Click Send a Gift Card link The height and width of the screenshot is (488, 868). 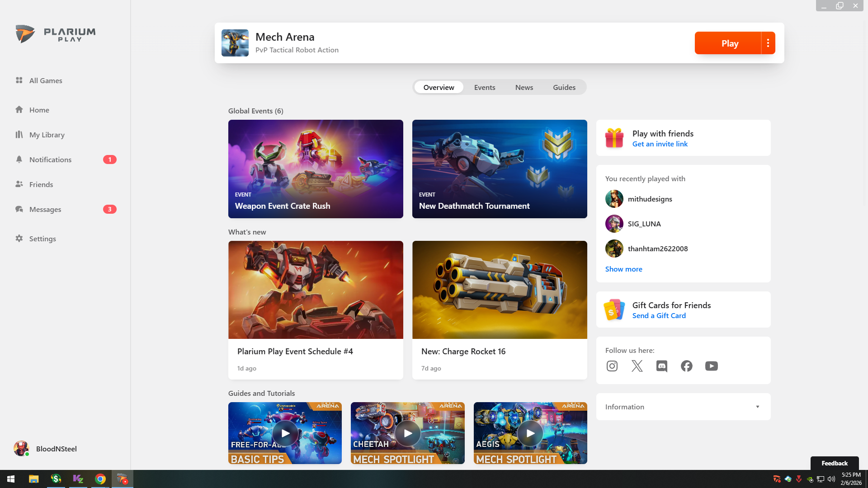[x=659, y=315]
